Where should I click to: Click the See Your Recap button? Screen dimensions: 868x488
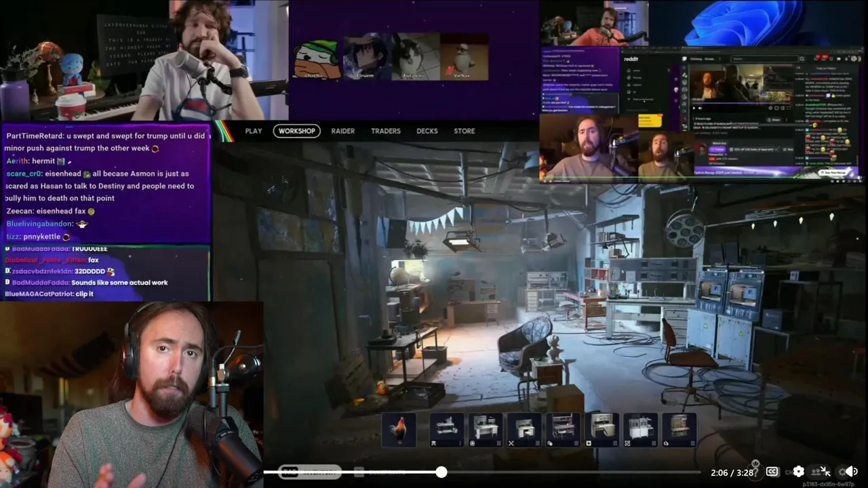pyautogui.click(x=832, y=172)
